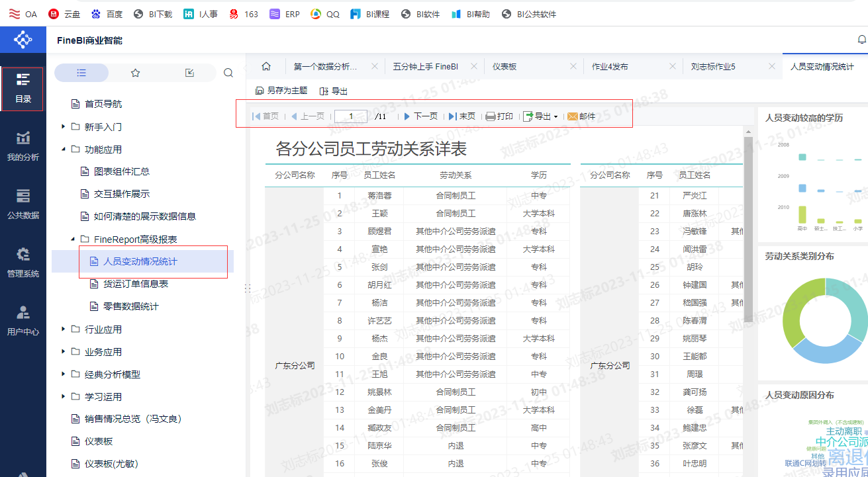Open the ERP bookmark
Viewport: 868px width, 477px height.
[285, 13]
